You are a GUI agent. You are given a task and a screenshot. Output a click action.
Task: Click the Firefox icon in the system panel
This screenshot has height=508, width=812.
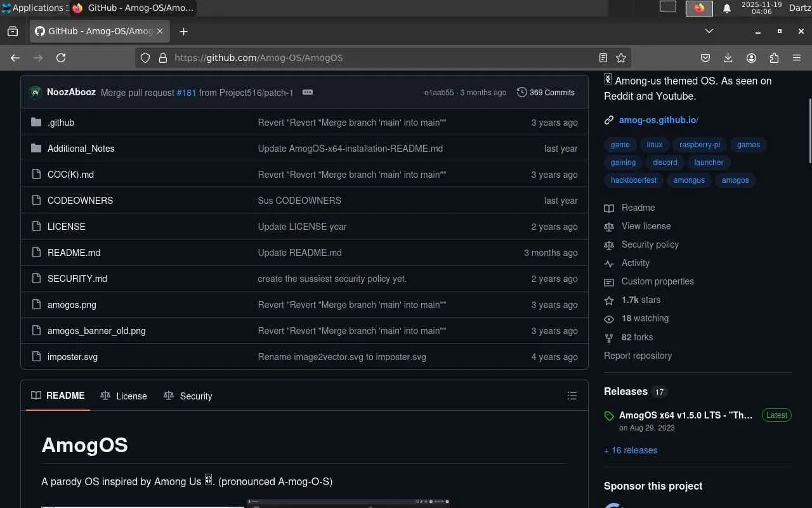point(699,8)
